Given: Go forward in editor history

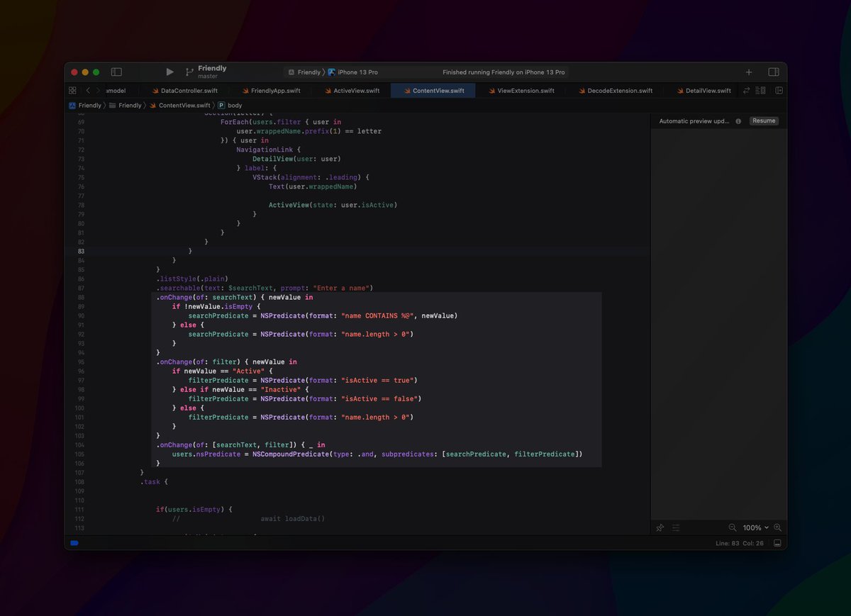Looking at the screenshot, I should [x=98, y=91].
